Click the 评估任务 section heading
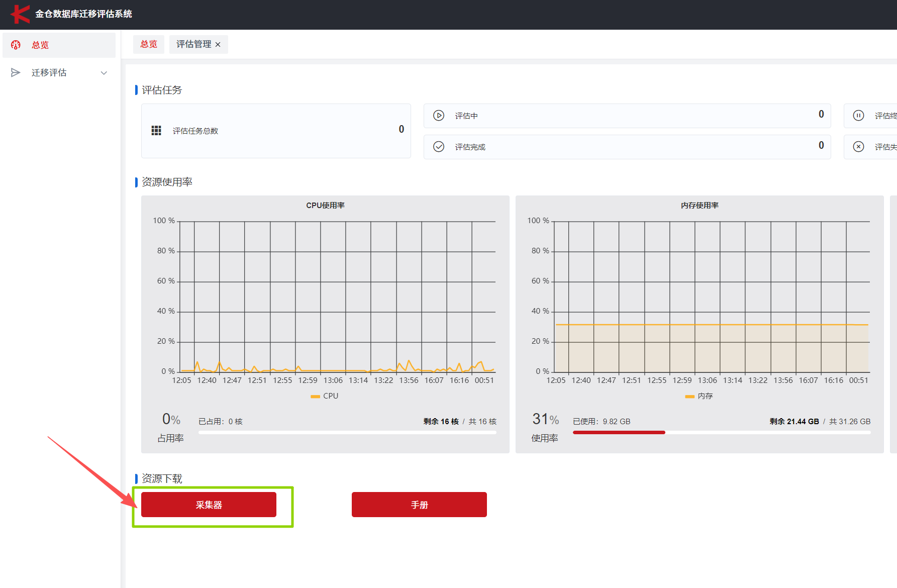This screenshot has height=588, width=897. point(162,90)
